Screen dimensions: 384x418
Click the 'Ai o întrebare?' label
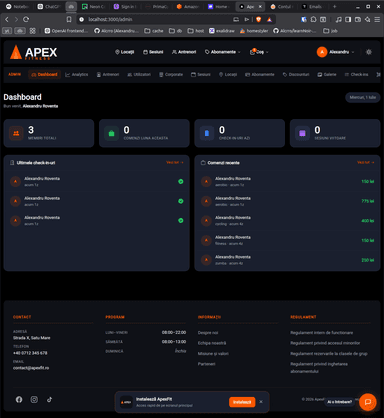[339, 402]
